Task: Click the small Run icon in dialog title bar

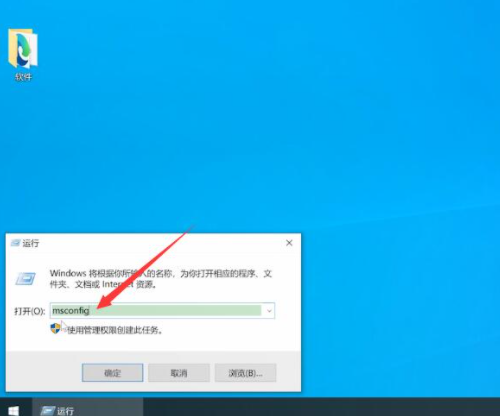Action: [15, 243]
